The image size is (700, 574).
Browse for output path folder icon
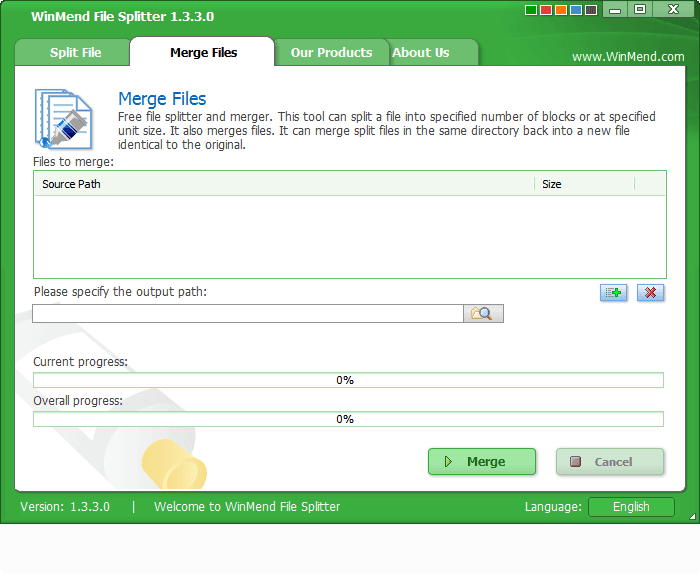pos(483,313)
